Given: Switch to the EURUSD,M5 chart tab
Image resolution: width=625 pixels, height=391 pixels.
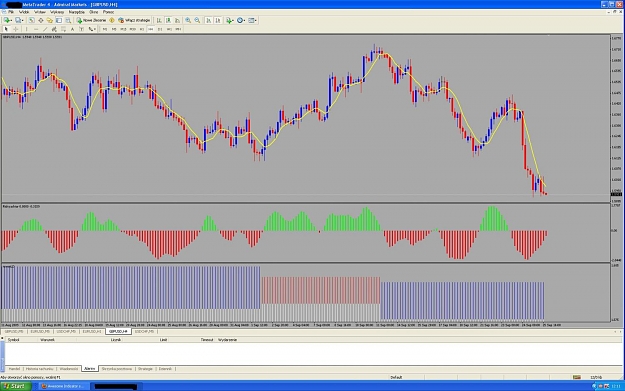Looking at the screenshot, I should [40, 332].
